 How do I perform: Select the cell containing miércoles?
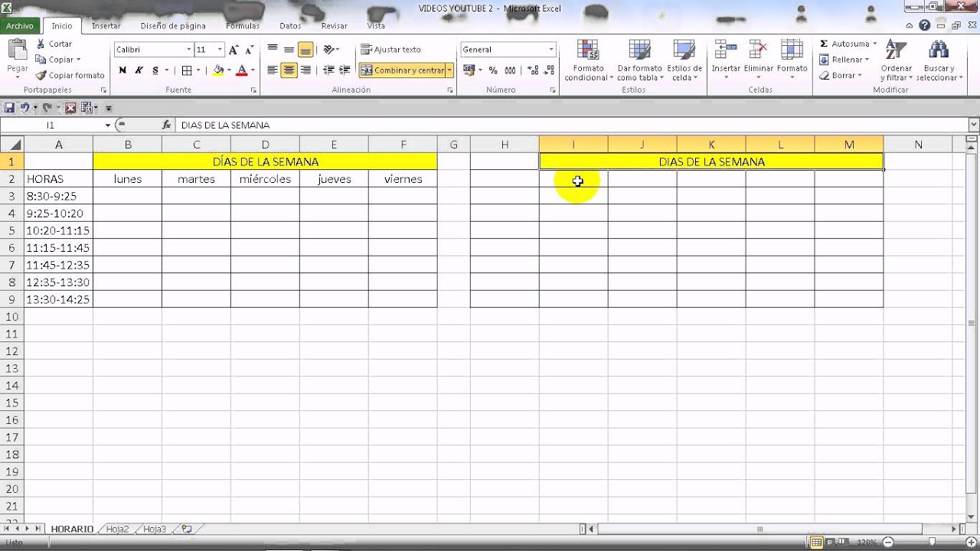pyautogui.click(x=265, y=179)
